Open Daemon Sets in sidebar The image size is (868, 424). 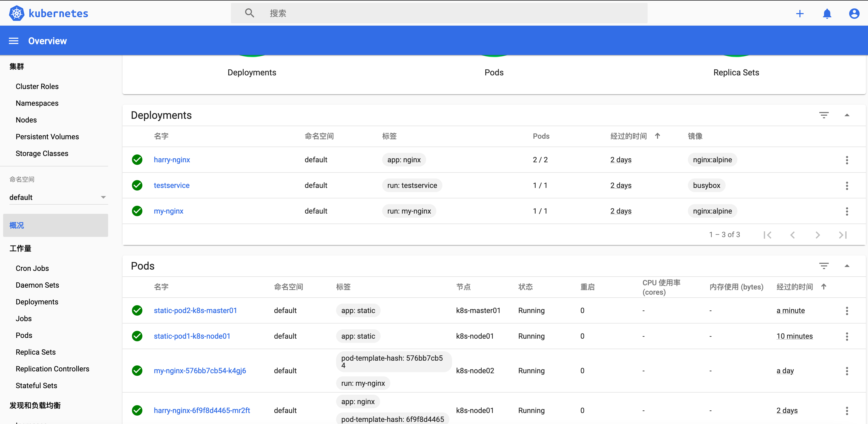pyautogui.click(x=37, y=285)
